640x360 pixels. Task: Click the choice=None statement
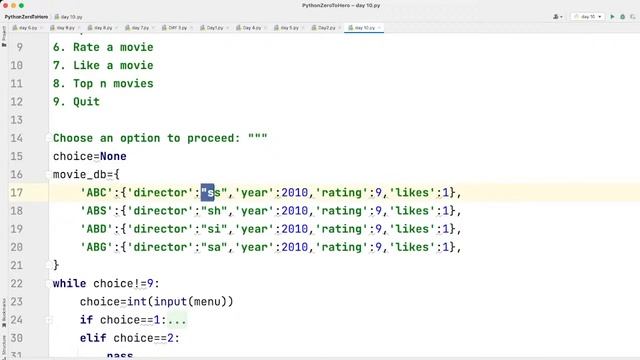coord(90,156)
